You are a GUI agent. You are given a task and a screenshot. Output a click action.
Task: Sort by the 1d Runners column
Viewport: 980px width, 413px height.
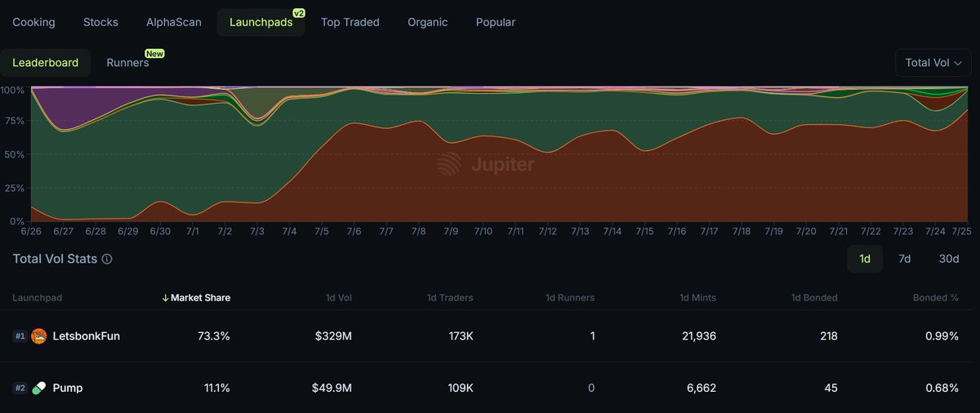570,298
